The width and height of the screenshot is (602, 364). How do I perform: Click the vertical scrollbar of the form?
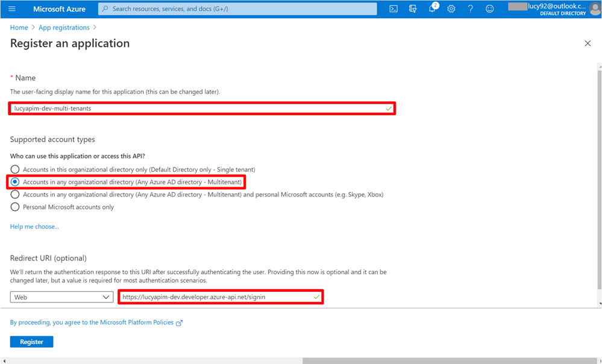(600, 180)
